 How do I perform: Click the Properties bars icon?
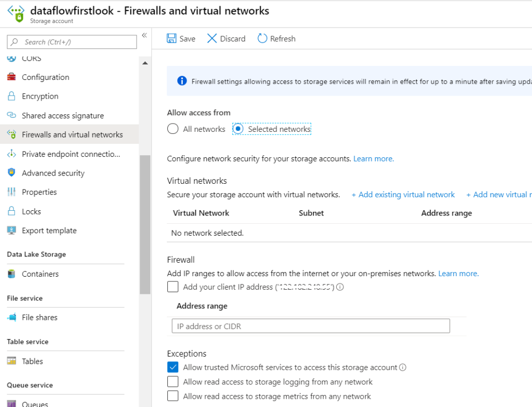[x=11, y=192]
